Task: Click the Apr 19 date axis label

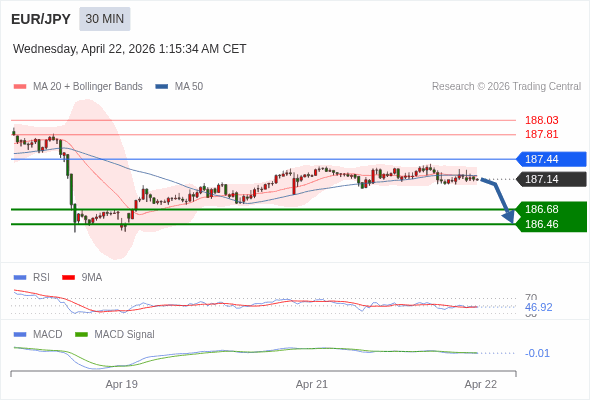Action: pos(122,384)
